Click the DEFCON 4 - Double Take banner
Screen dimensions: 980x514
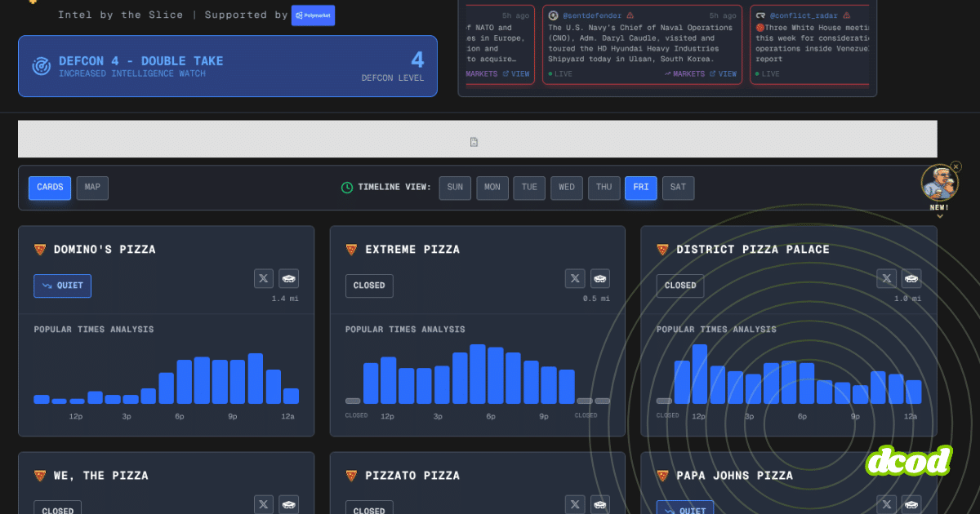coord(227,66)
